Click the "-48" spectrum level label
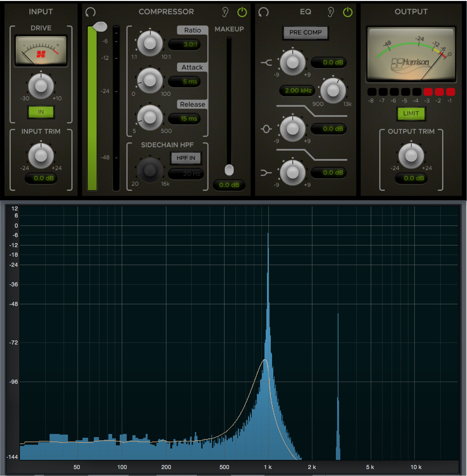 pos(14,304)
